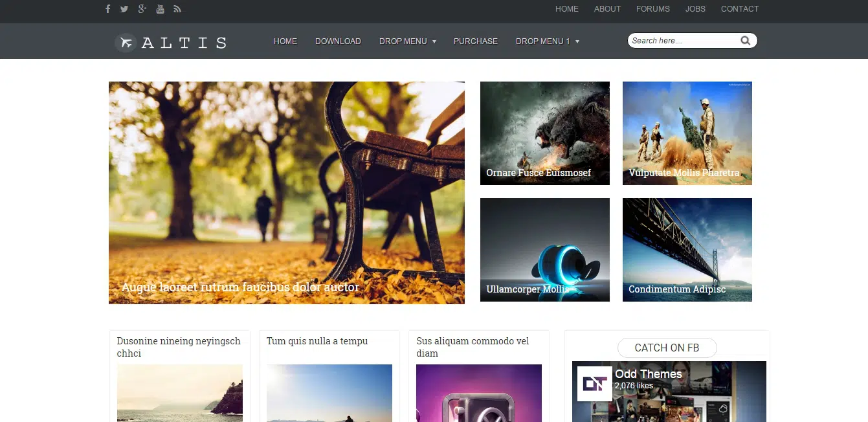
Task: Expand the DROP MENU 1 dropdown
Action: (x=547, y=41)
